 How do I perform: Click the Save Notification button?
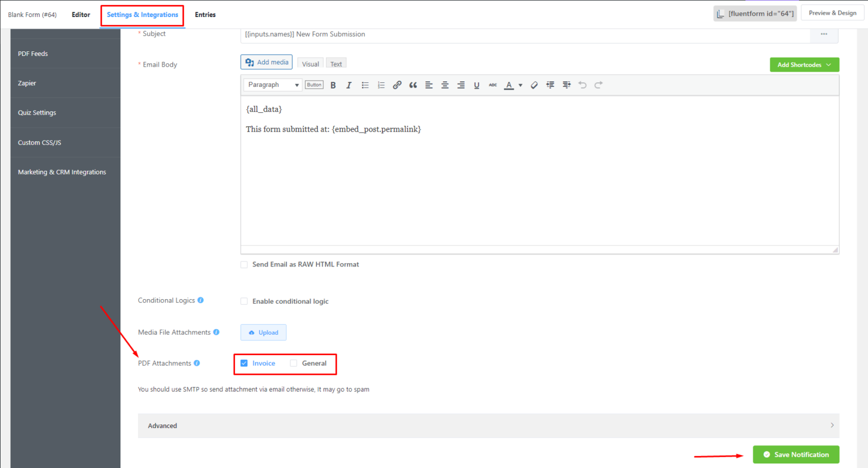796,454
